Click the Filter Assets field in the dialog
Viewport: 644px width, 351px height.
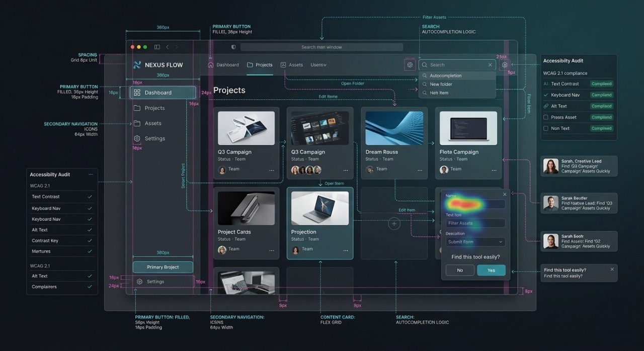tap(475, 223)
